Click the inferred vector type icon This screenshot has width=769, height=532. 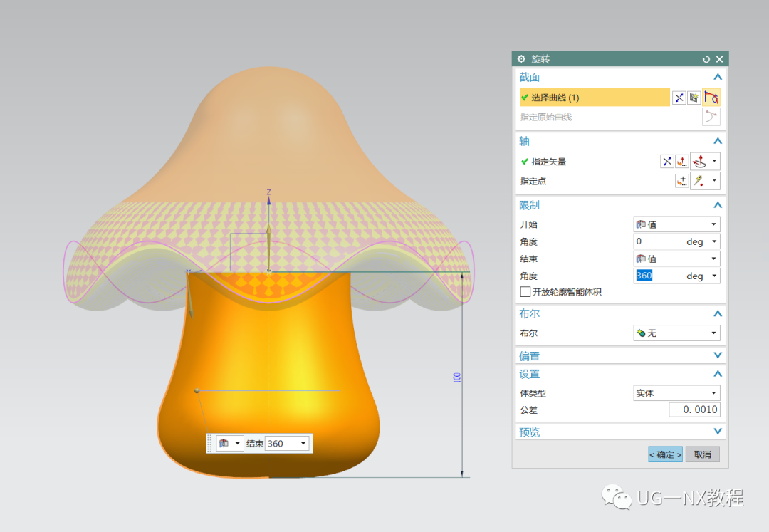699,162
